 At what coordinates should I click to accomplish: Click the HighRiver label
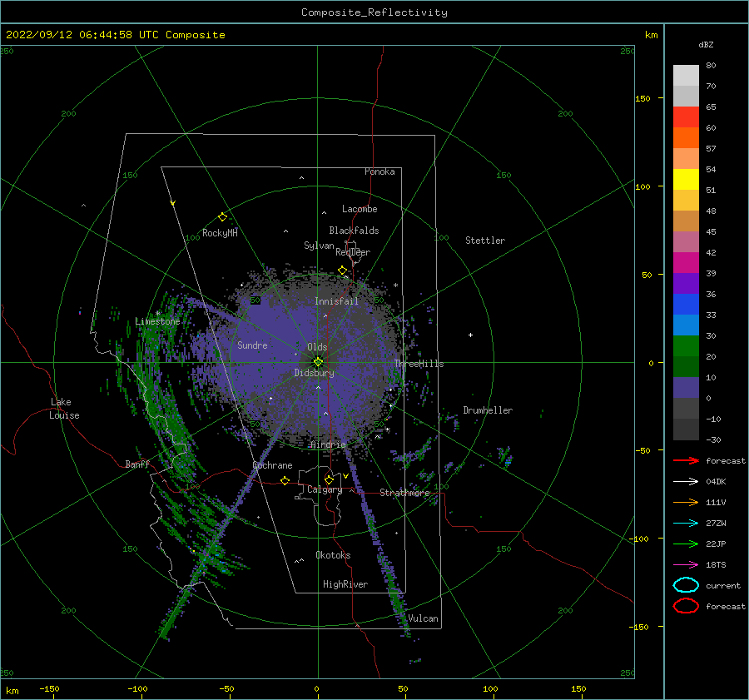(345, 584)
